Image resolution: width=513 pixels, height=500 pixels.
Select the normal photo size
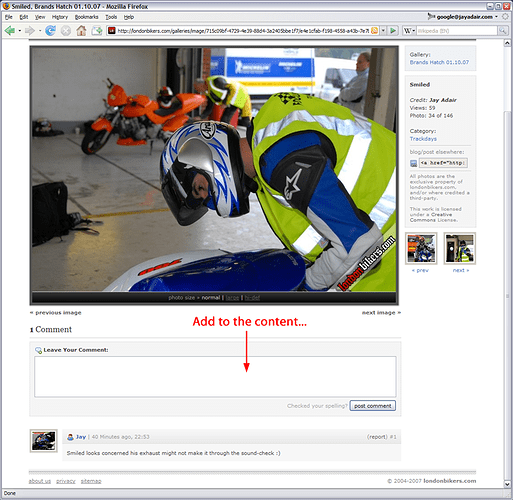tap(211, 298)
